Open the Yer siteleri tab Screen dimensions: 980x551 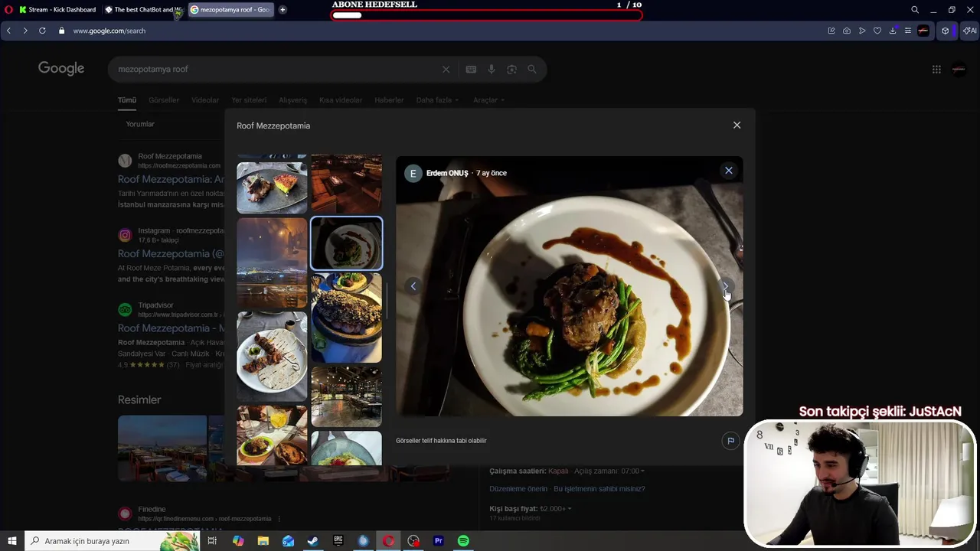coord(249,100)
